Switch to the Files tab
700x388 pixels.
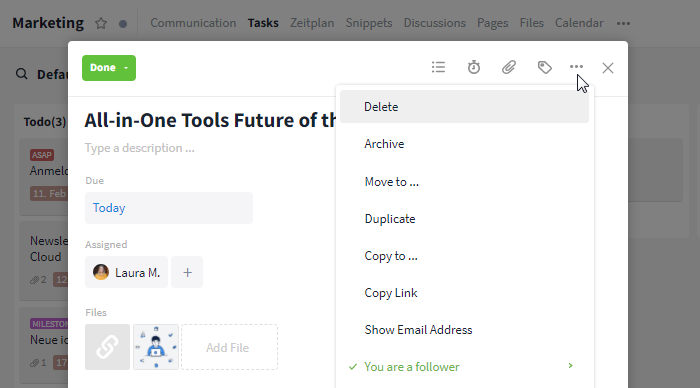[531, 23]
